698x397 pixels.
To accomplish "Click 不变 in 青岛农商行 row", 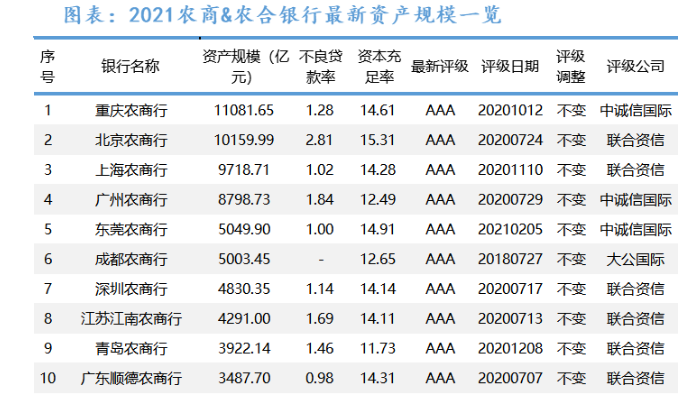I will click(571, 348).
